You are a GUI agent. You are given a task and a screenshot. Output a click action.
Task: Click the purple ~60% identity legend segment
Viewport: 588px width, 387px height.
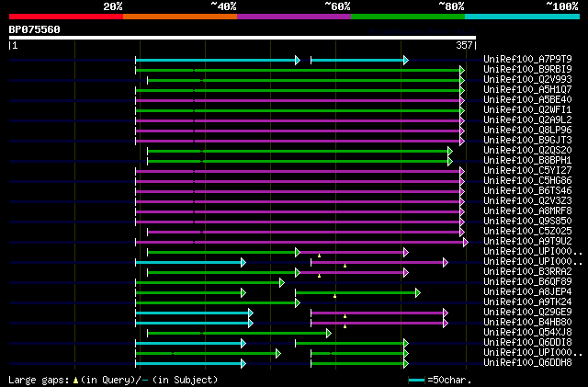[294, 17]
